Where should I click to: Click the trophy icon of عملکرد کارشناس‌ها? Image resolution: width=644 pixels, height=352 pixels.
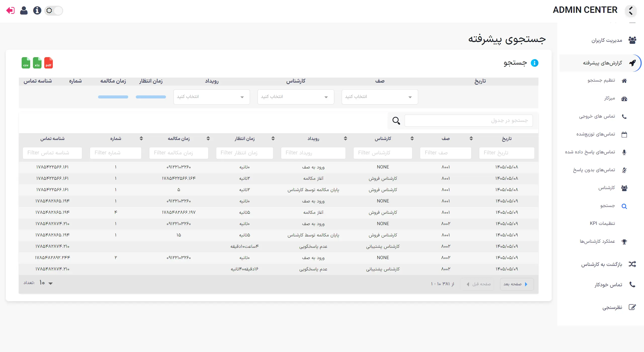point(624,242)
